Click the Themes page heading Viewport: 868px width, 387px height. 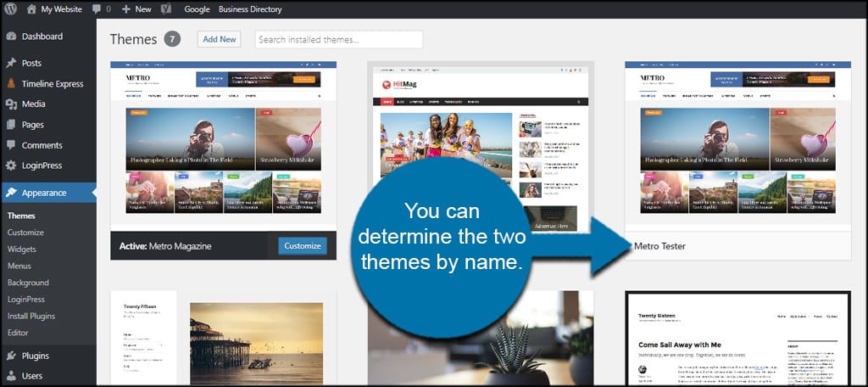click(133, 39)
